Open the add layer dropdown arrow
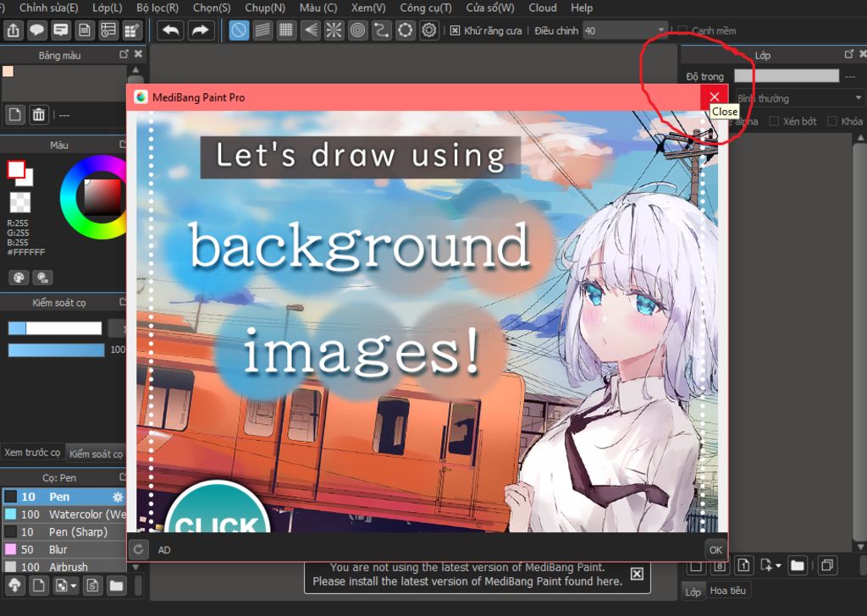867x616 pixels. 779,565
